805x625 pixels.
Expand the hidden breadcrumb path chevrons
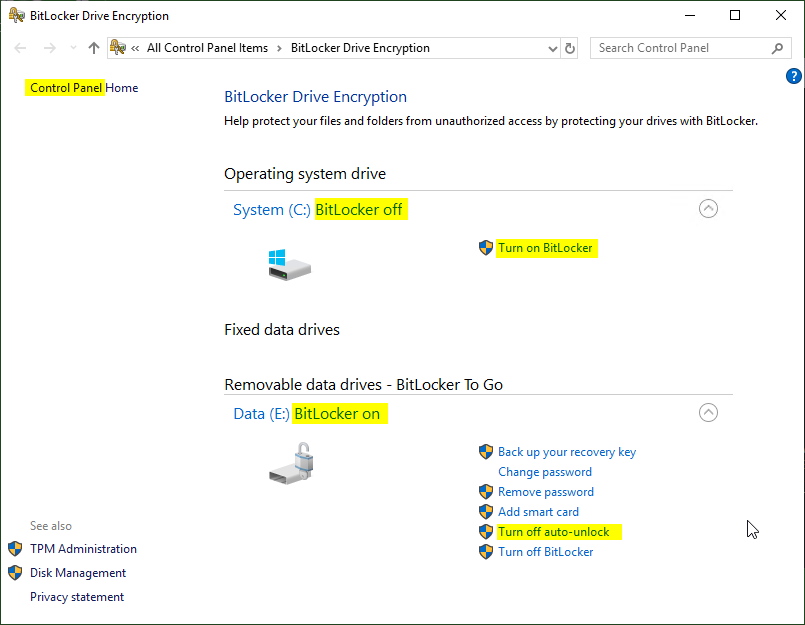(x=135, y=48)
